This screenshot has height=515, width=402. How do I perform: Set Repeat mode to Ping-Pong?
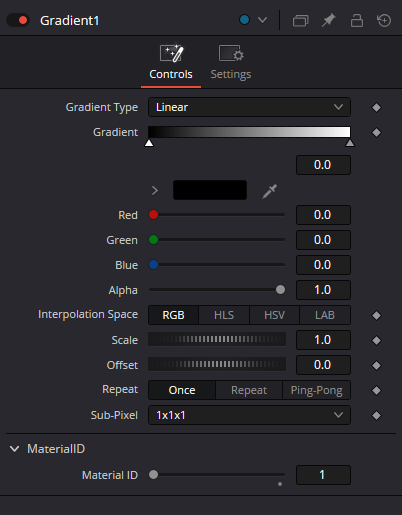click(316, 390)
